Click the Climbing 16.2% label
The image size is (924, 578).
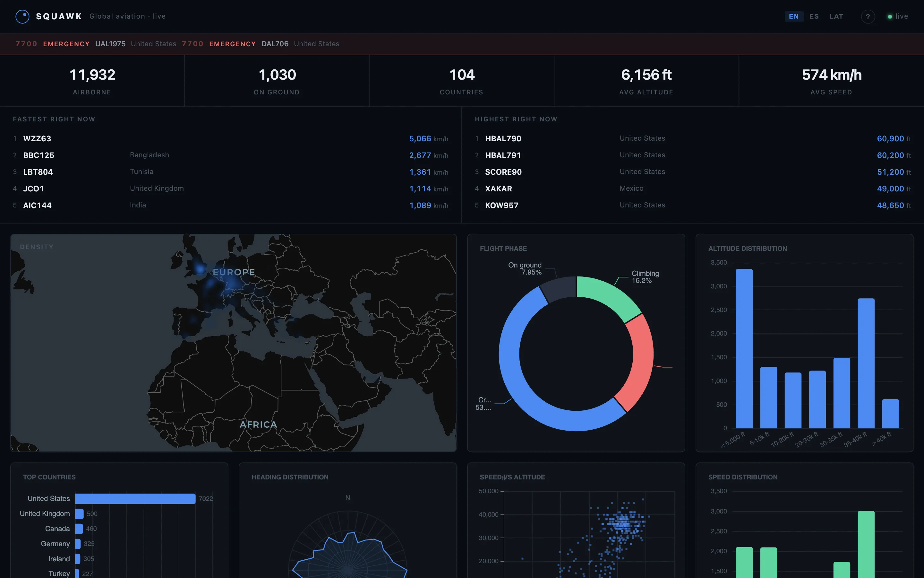[x=645, y=277]
